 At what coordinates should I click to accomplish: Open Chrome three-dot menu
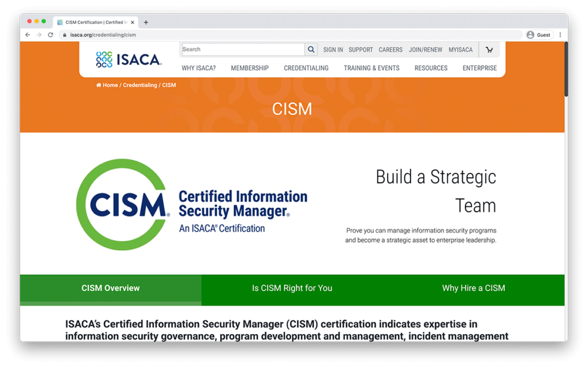pyautogui.click(x=560, y=35)
